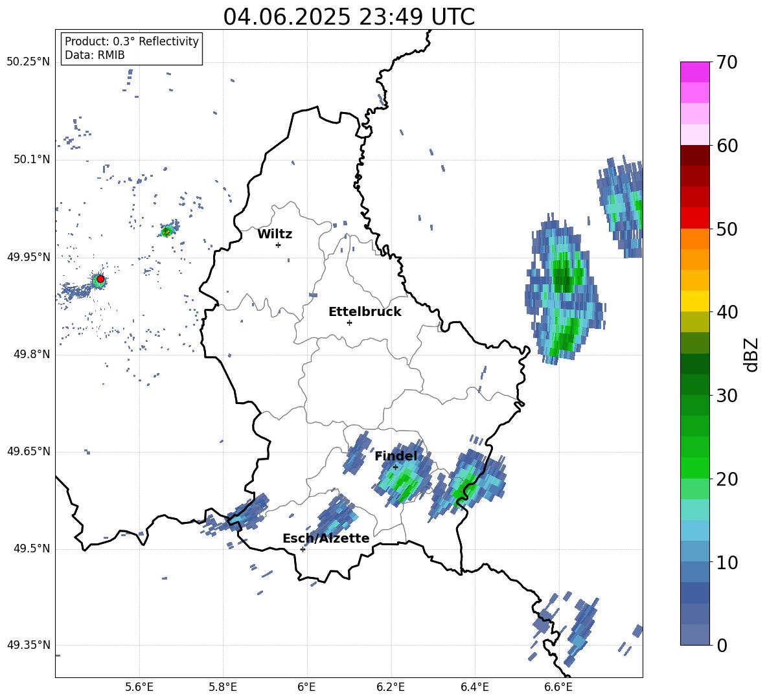Click the Esch/Alzette location cross marker
The image size is (767, 700).
303,549
